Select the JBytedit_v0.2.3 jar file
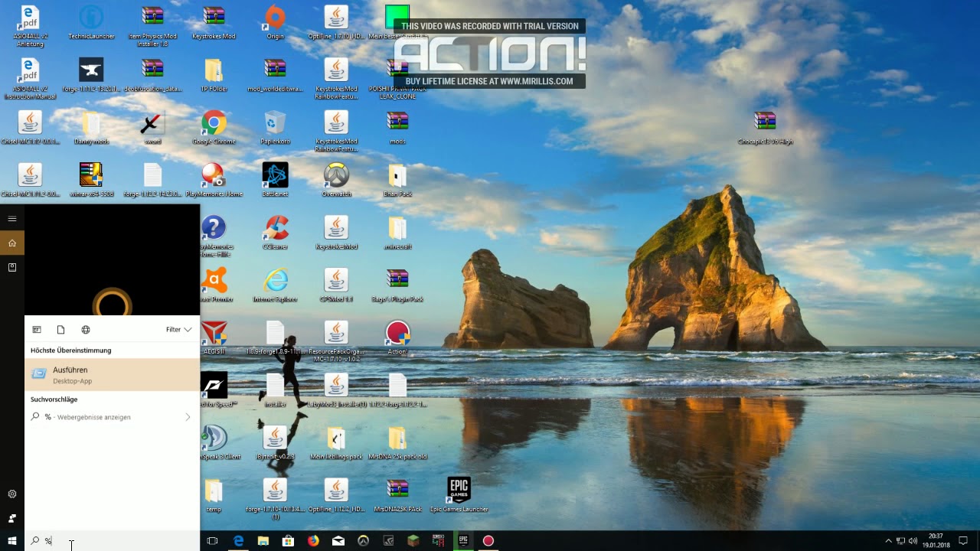Image resolution: width=980 pixels, height=551 pixels. pos(275,442)
